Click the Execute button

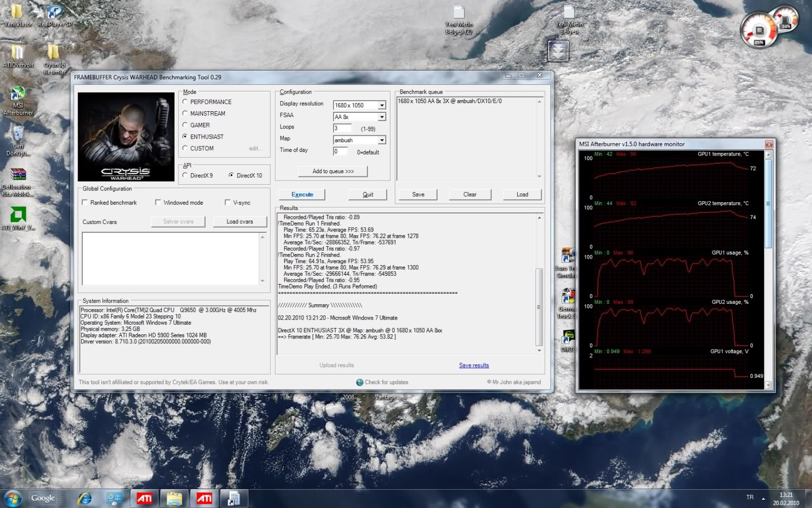point(302,195)
